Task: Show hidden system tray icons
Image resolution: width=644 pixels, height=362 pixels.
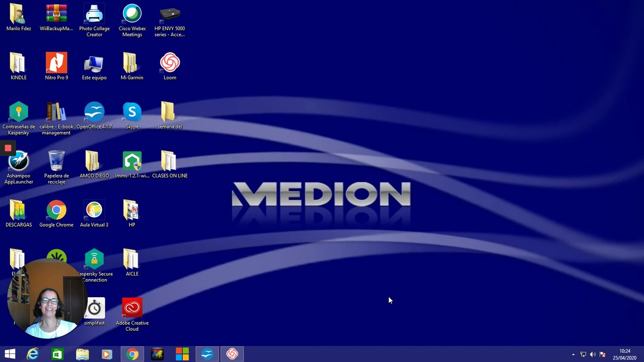Action: 573,354
